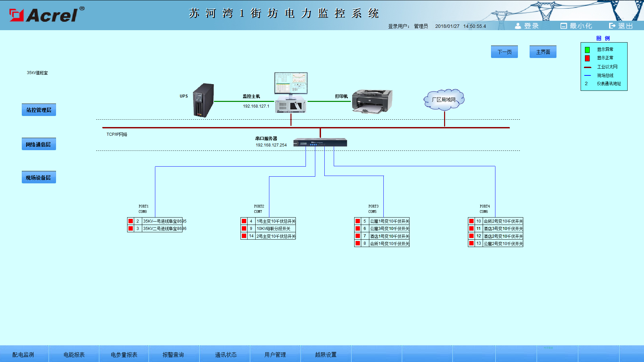The image size is (644, 362).
Task: Open the 用户管理 tab
Action: pyautogui.click(x=275, y=354)
